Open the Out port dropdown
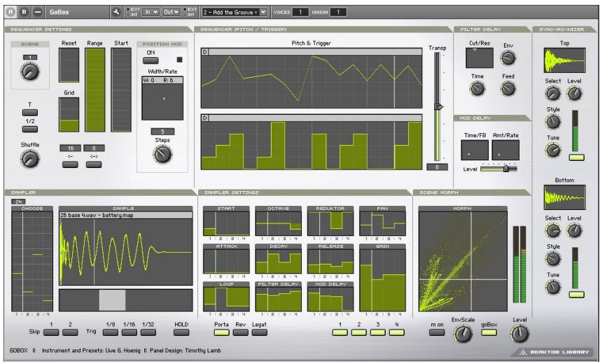The image size is (600, 364). 171,12
